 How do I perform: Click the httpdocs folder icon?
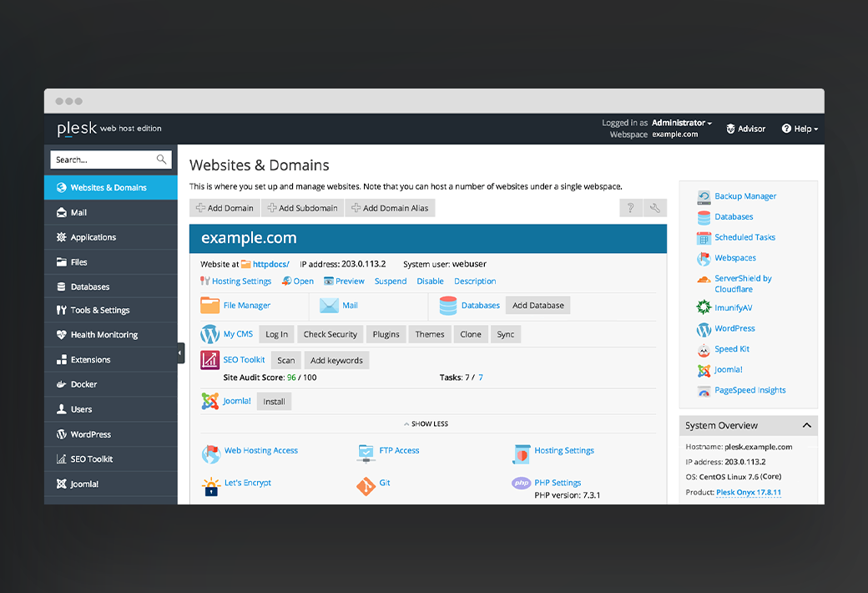[x=245, y=265]
